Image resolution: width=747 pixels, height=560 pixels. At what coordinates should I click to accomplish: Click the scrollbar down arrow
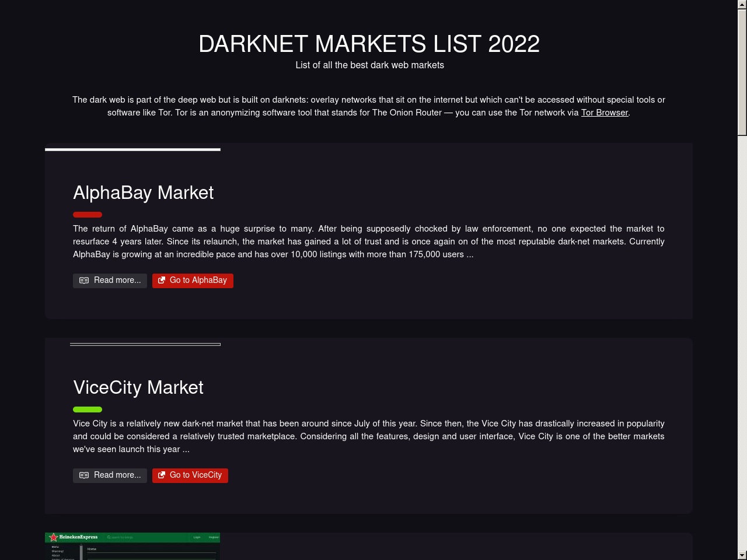pos(742,555)
